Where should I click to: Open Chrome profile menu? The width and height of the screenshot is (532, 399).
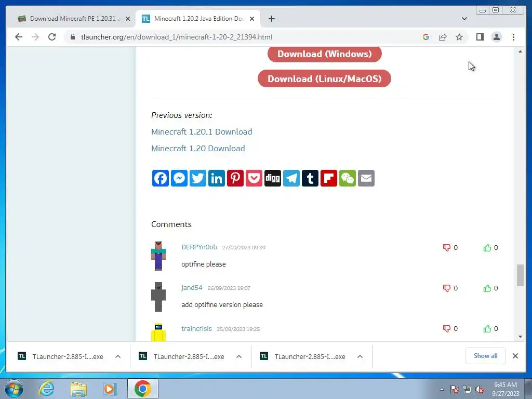[x=496, y=37]
